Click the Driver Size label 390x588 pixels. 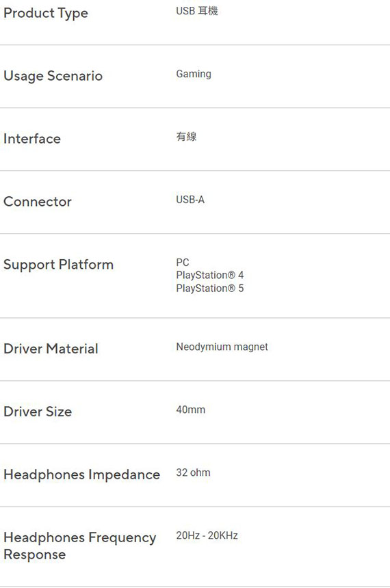click(38, 412)
